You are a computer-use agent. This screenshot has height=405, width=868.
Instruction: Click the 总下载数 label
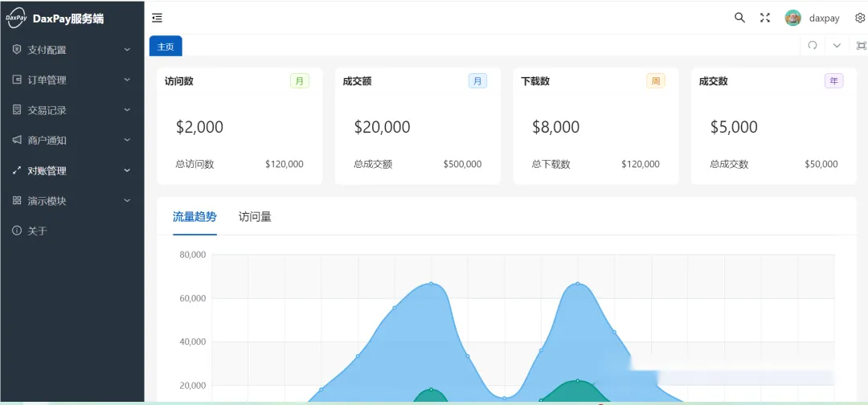551,164
